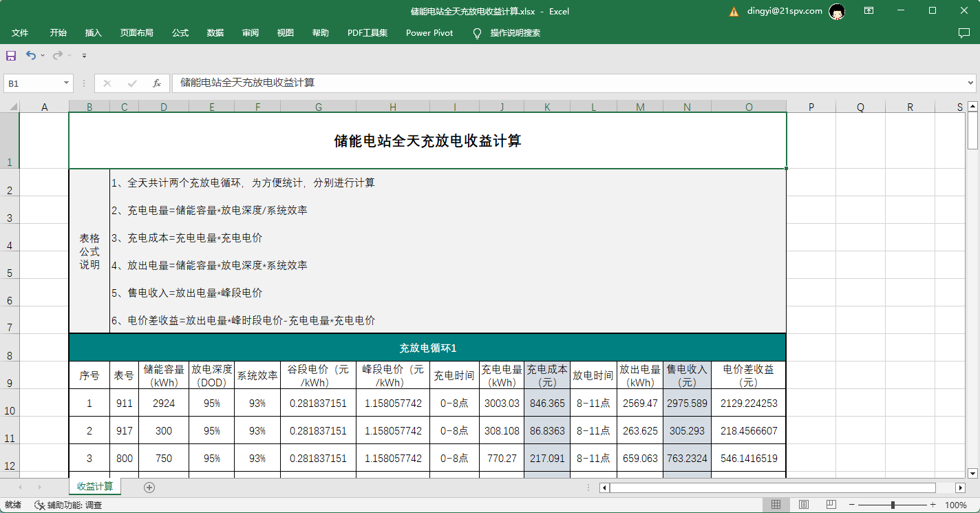This screenshot has height=513, width=980.
Task: Select column R header
Action: [910, 107]
